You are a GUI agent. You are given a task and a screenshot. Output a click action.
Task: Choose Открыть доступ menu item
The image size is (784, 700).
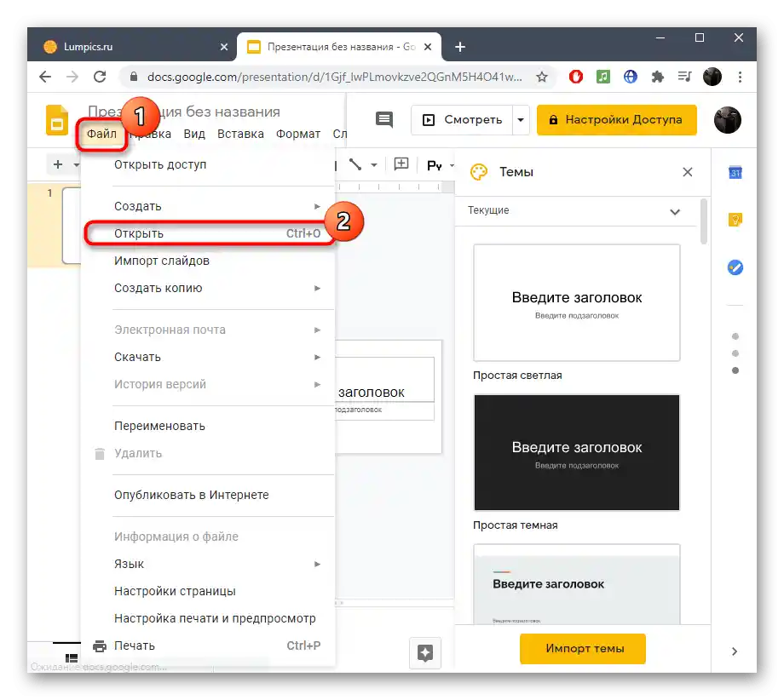tap(208, 164)
